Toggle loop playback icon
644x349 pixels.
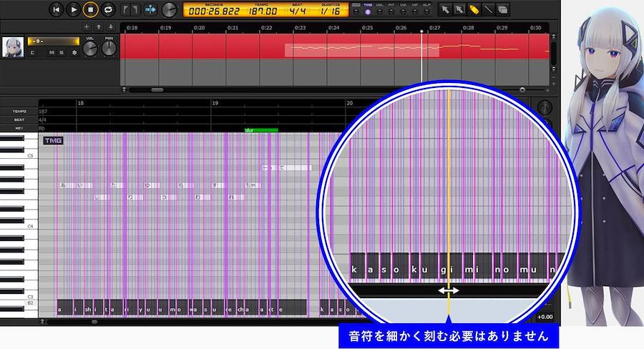(108, 9)
